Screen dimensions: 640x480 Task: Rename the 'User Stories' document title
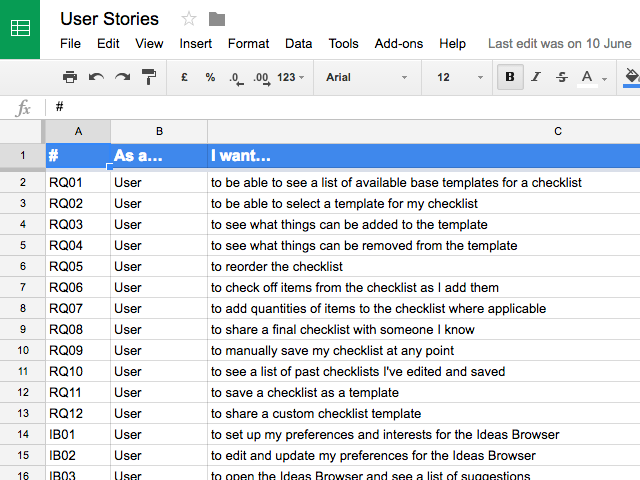tap(109, 19)
